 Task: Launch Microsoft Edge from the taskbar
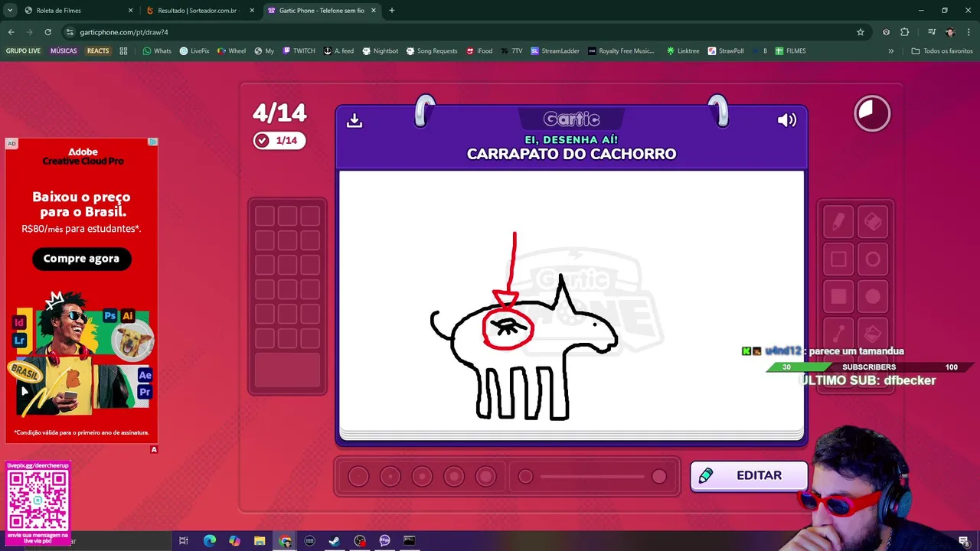209,541
